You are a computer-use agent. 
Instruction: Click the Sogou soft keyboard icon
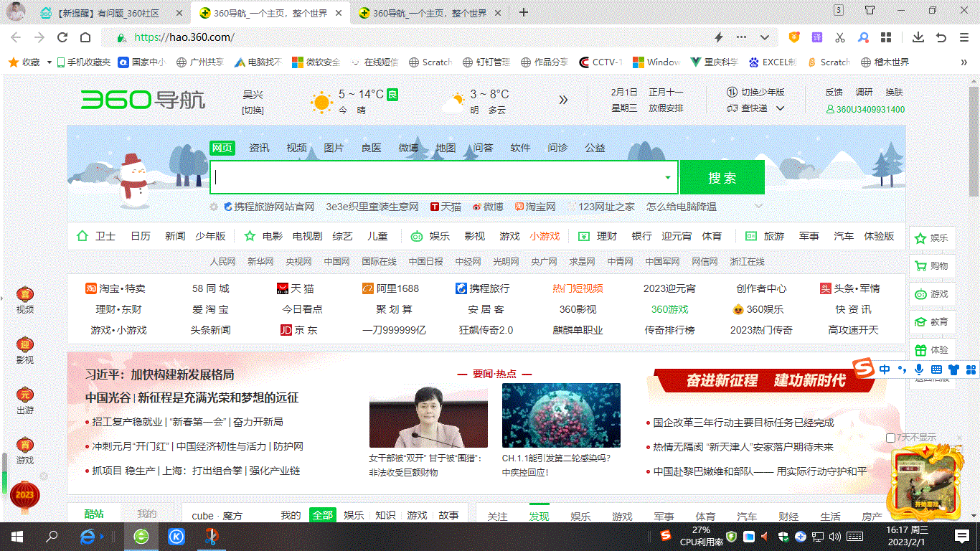click(x=936, y=369)
